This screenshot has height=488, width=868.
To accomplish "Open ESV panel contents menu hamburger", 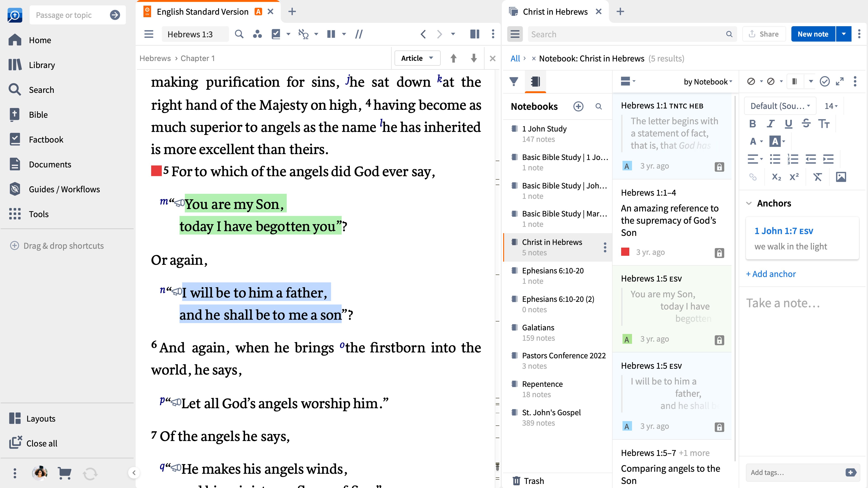I will [x=149, y=34].
